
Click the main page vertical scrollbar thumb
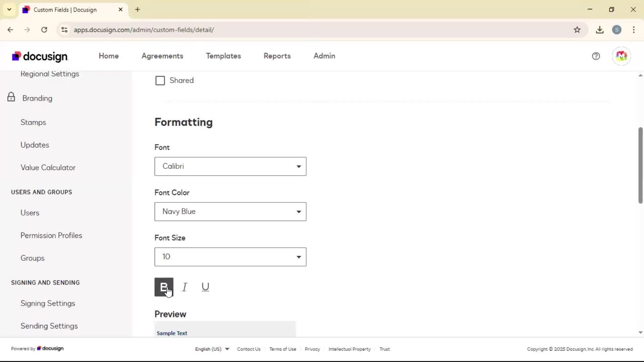click(640, 165)
